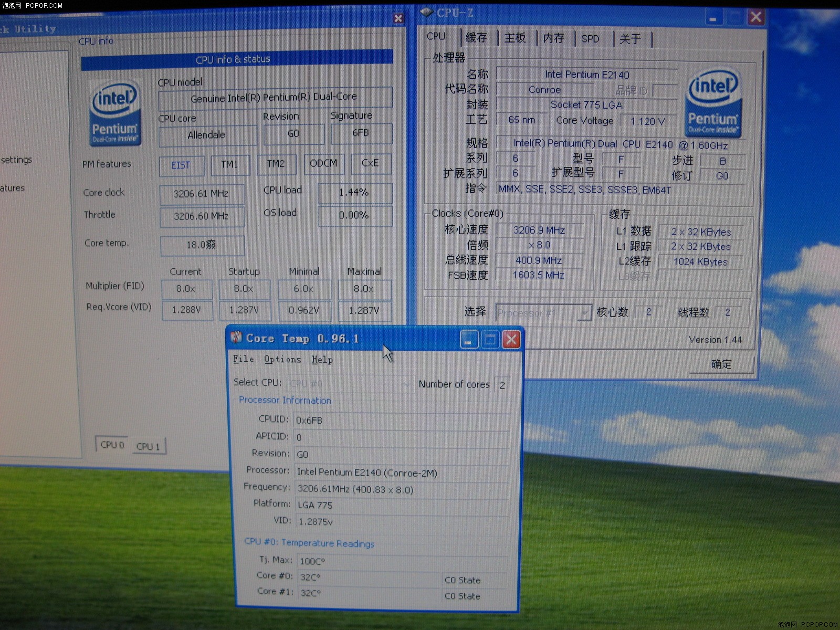The width and height of the screenshot is (840, 630).
Task: Click the L2缓存 value 1024 KBytes
Action: (701, 261)
